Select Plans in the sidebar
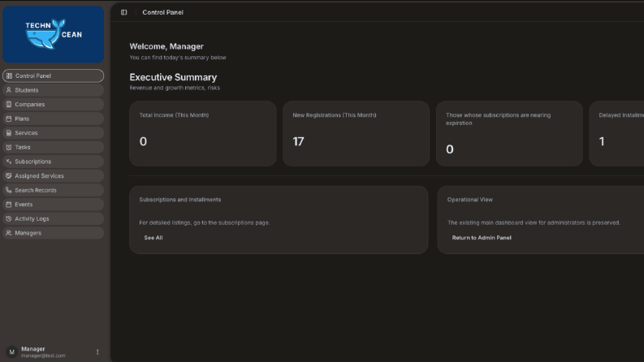This screenshot has height=362, width=644. point(53,119)
